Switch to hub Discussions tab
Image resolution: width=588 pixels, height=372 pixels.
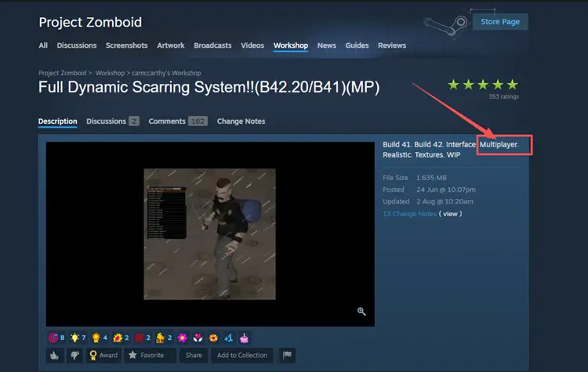click(x=77, y=45)
